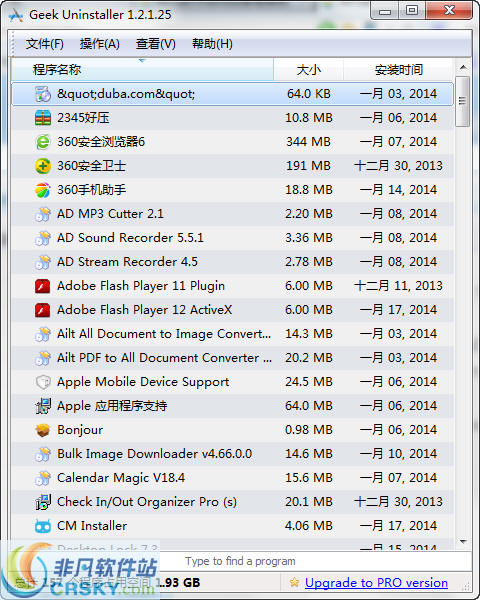Viewport: 480px width, 600px height.
Task: Maximize the Geek Uninstaller window
Action: tap(412, 11)
